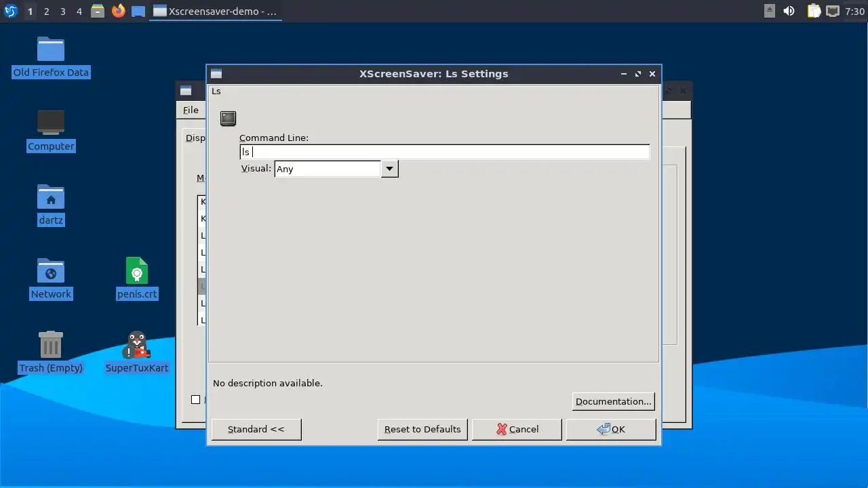Screen dimensions: 868x488
Task: Close the Ls Settings window
Action: point(652,74)
